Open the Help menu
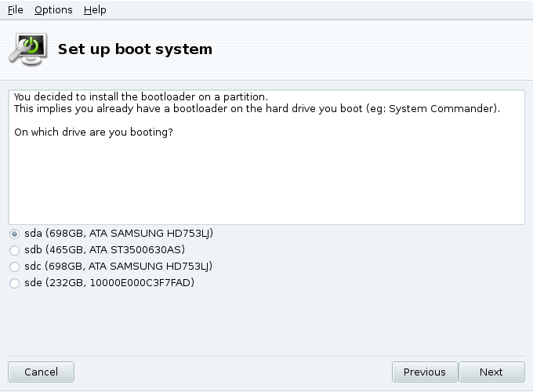This screenshot has height=392, width=533. [x=95, y=10]
